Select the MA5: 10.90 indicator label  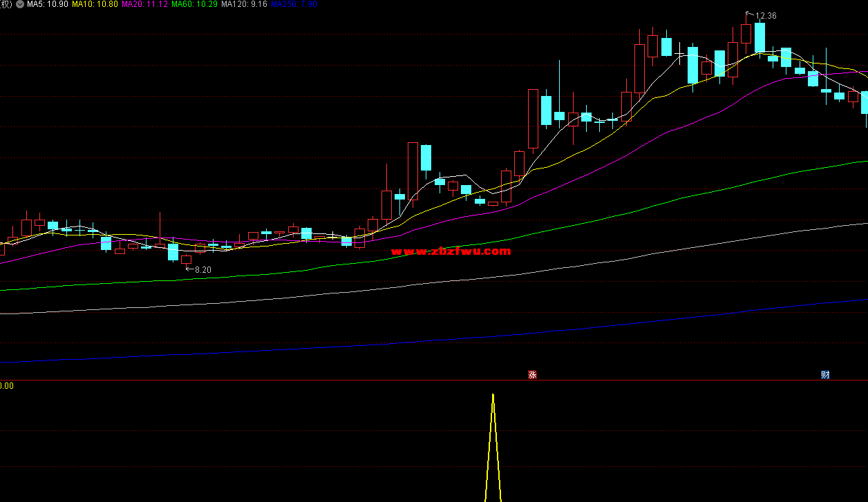(48, 4)
